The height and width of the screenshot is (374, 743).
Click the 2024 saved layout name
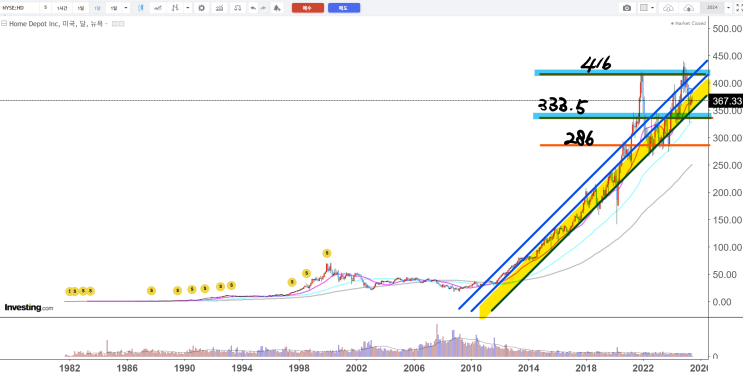click(712, 8)
